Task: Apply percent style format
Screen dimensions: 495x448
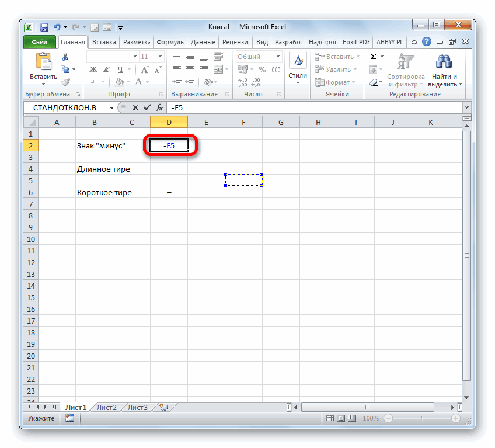Action: [x=262, y=70]
